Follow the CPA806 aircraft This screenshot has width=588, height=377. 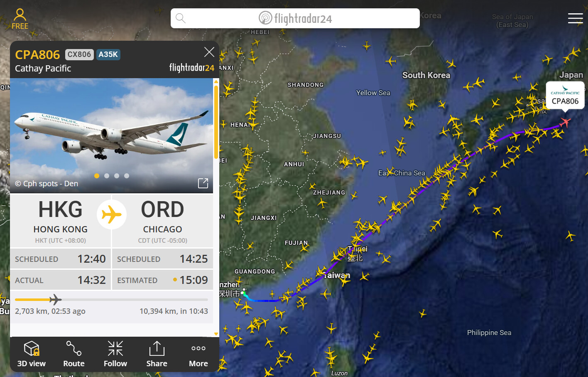(115, 354)
